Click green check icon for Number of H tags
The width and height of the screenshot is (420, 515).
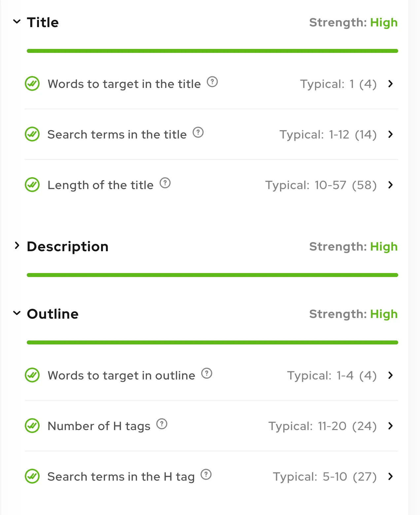point(32,426)
